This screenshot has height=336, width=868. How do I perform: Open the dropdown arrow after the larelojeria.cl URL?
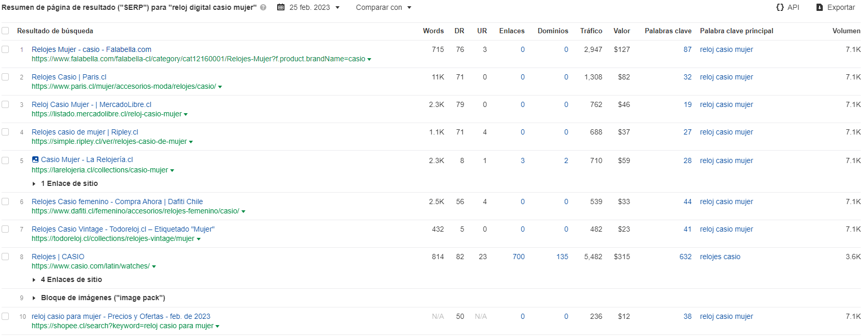(172, 171)
